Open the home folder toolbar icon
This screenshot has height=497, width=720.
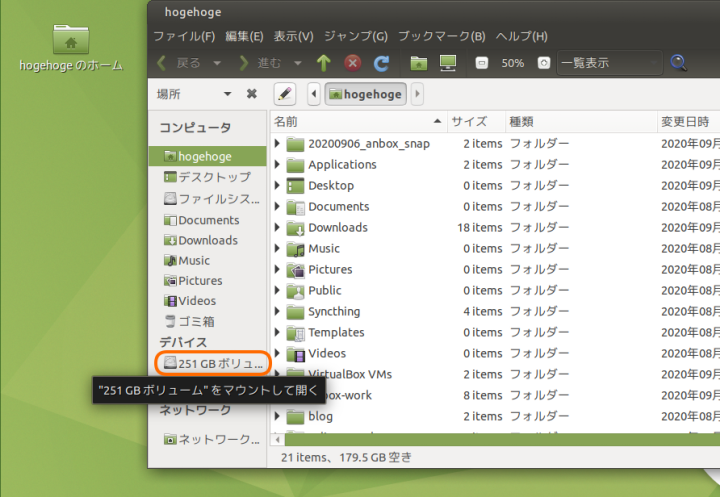pos(419,63)
